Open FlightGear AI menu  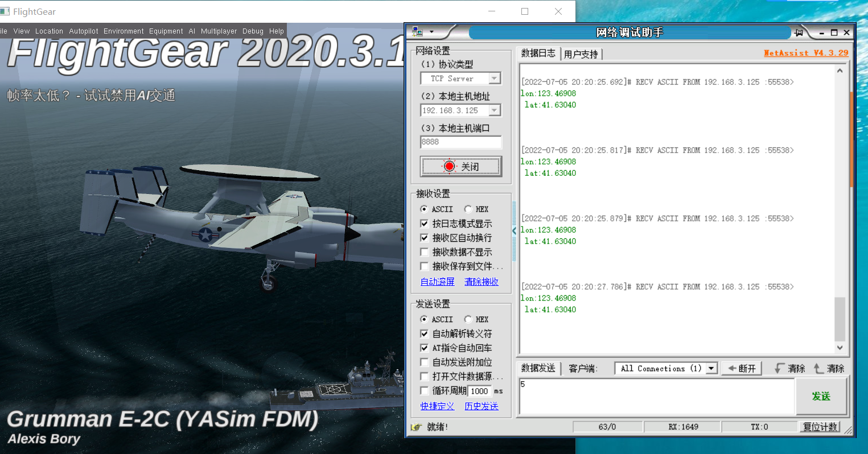click(x=192, y=31)
